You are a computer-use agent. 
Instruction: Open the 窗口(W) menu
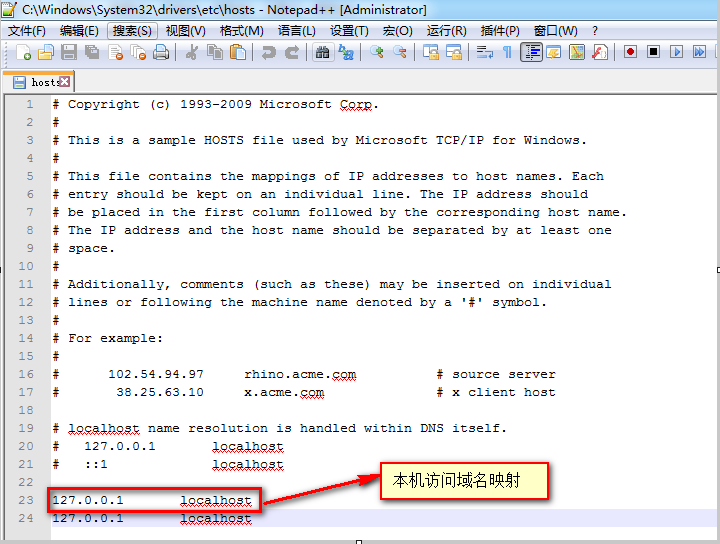click(556, 31)
